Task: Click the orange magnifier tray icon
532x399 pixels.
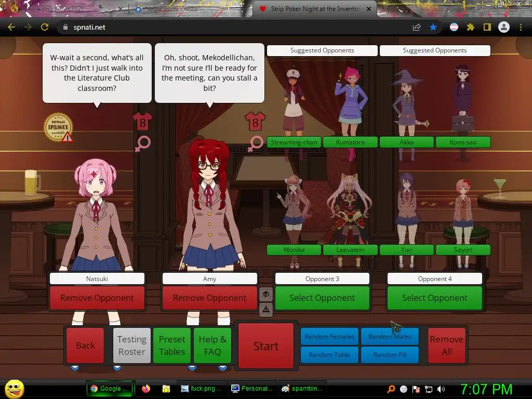Action: point(391,389)
